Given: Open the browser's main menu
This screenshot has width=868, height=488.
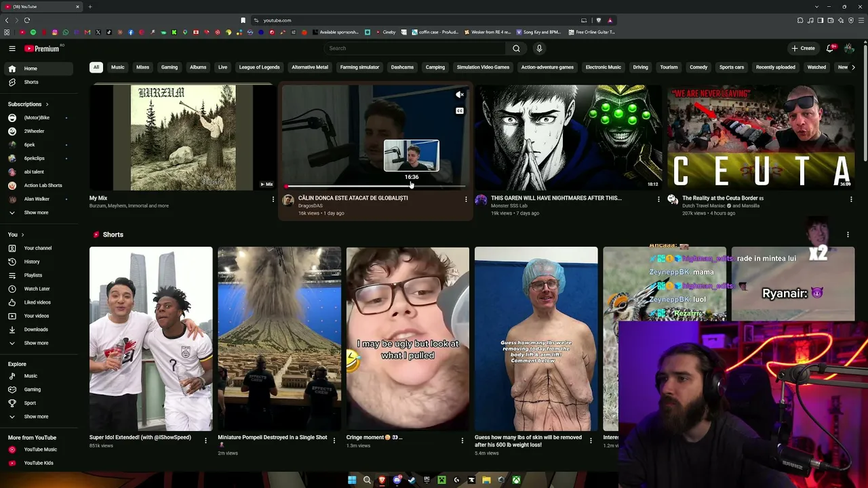Looking at the screenshot, I should coord(861,20).
